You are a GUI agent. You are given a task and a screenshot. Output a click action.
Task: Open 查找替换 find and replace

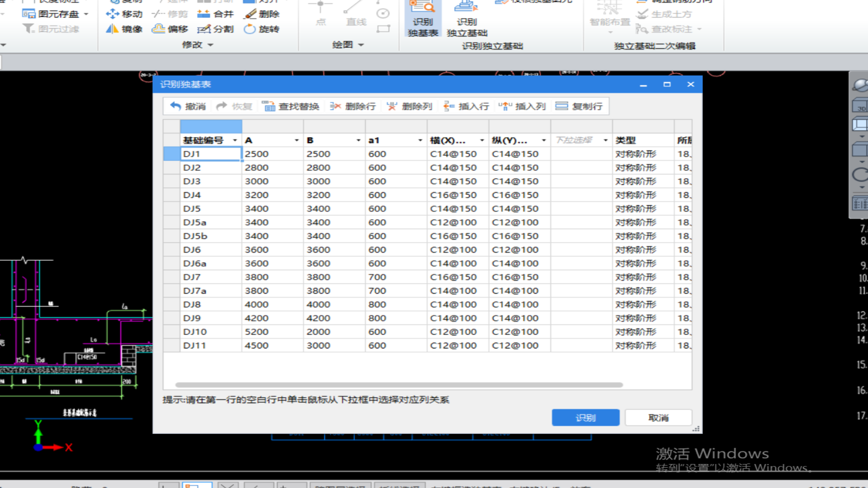point(291,106)
